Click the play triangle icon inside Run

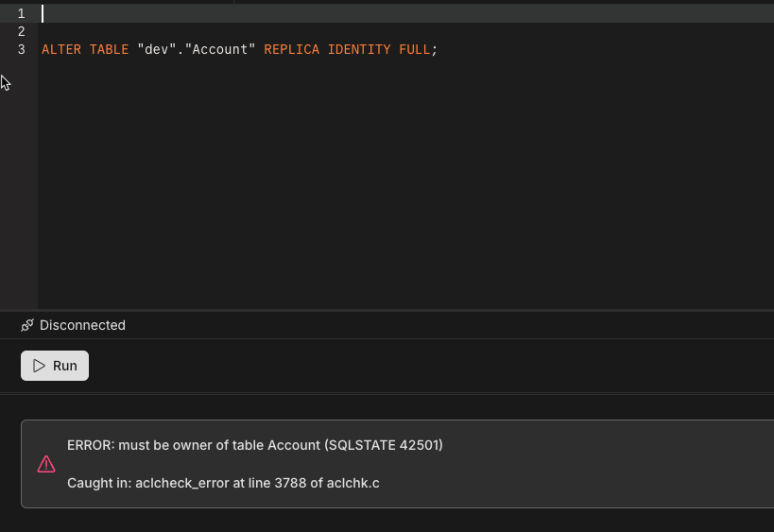point(39,366)
